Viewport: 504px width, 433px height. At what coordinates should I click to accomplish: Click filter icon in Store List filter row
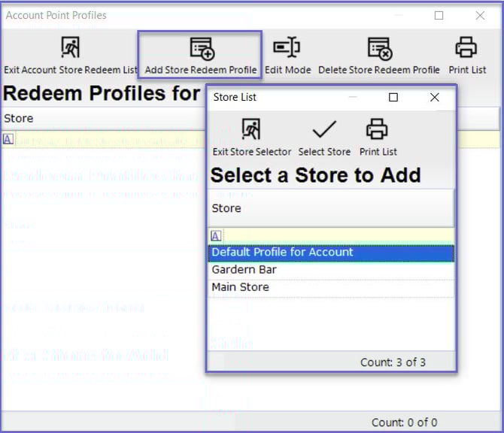tap(216, 236)
